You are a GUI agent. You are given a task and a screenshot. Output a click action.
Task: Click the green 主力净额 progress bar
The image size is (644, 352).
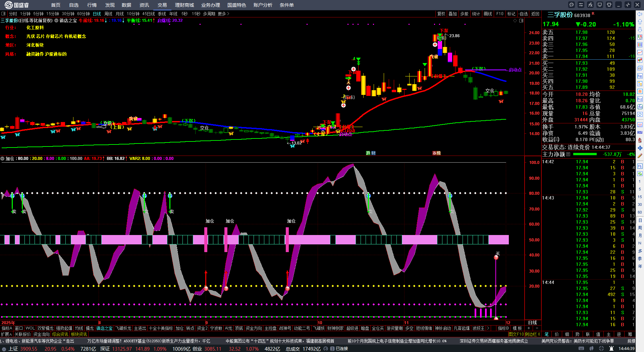[x=585, y=154]
